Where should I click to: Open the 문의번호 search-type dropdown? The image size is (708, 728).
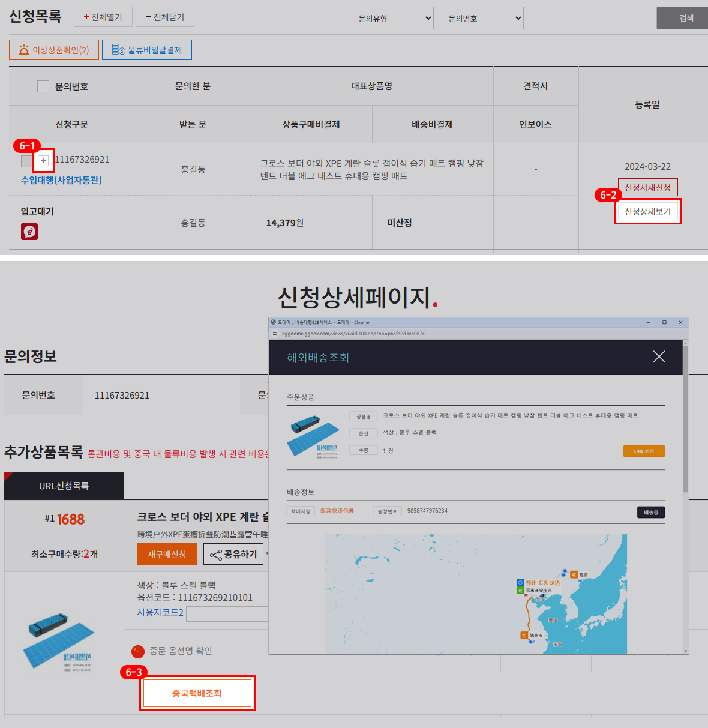(482, 18)
